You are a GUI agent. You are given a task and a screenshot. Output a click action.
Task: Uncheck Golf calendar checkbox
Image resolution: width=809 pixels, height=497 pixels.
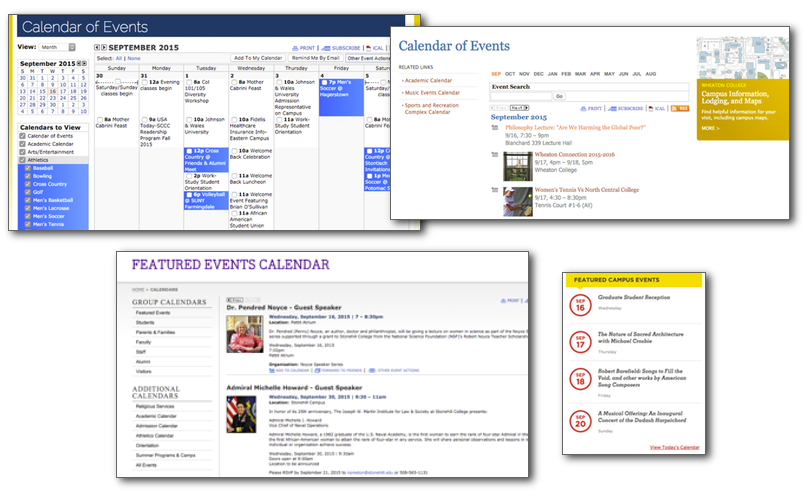28,192
